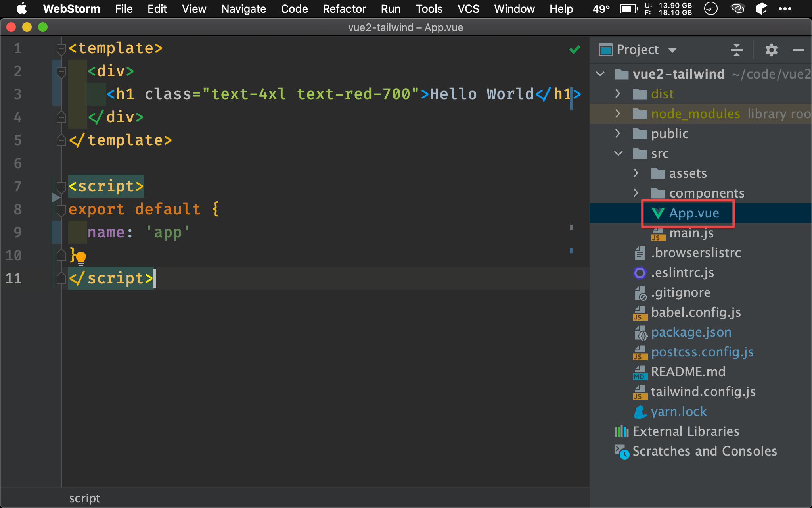Screen dimensions: 812x508
Task: Click the three-dots overflow menu bar icon
Action: tap(785, 8)
